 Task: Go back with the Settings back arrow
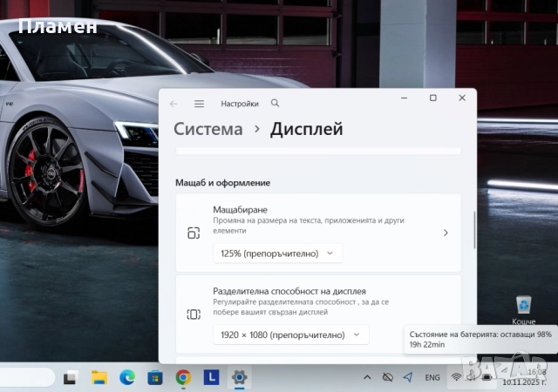174,104
